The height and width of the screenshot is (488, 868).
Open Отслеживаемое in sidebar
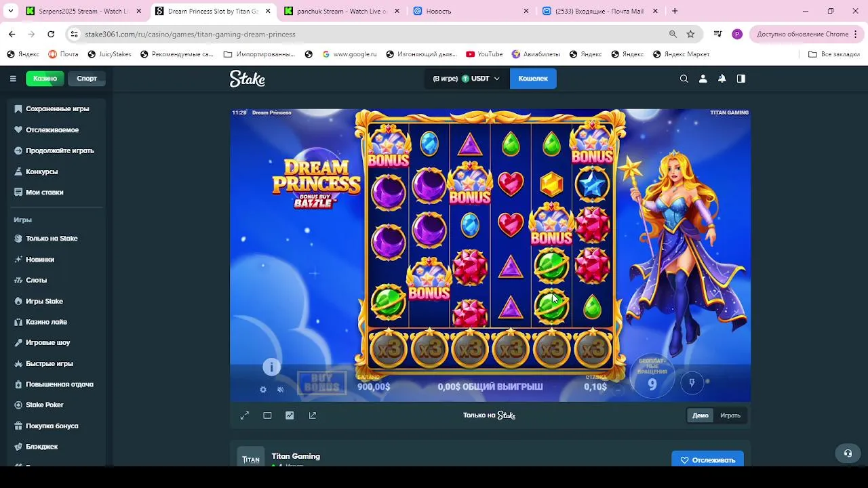pos(52,129)
